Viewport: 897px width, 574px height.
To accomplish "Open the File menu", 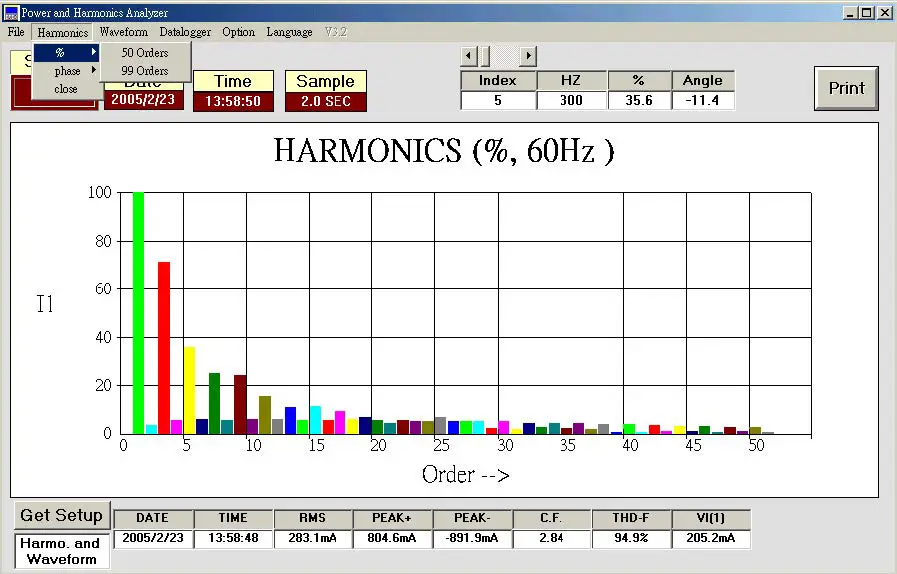I will (16, 32).
